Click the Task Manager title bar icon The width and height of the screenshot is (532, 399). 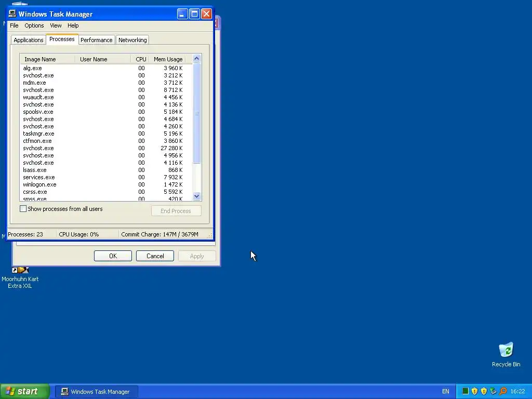(12, 14)
